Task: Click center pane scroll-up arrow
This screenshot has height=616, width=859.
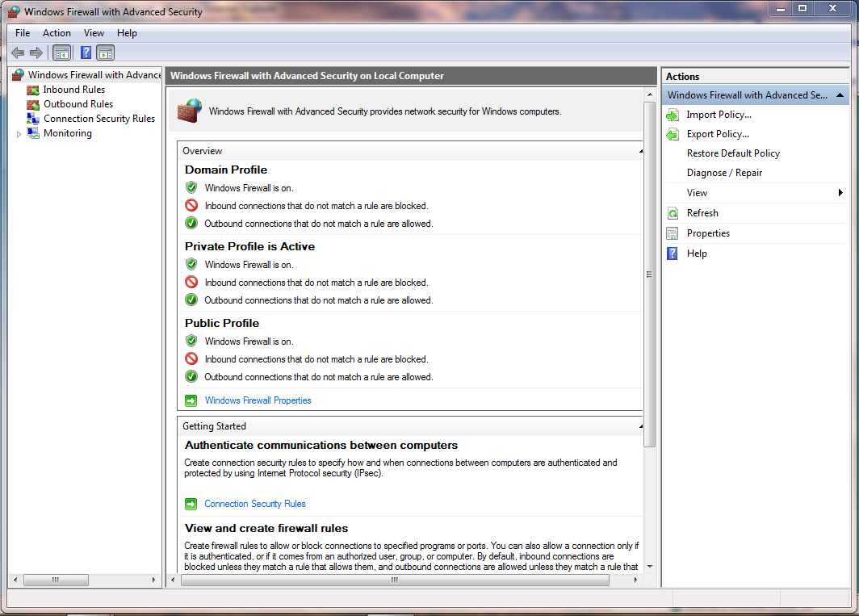Action: click(x=650, y=94)
